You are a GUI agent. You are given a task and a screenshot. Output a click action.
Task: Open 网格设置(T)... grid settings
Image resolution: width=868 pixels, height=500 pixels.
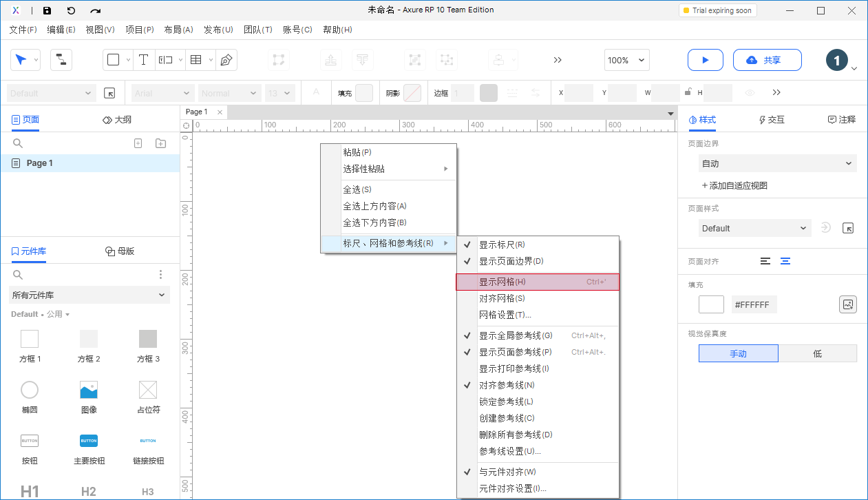(538, 315)
